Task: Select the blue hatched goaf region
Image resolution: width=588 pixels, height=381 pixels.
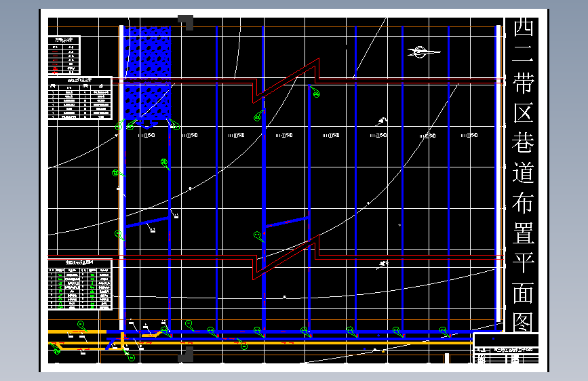Action: point(148,73)
